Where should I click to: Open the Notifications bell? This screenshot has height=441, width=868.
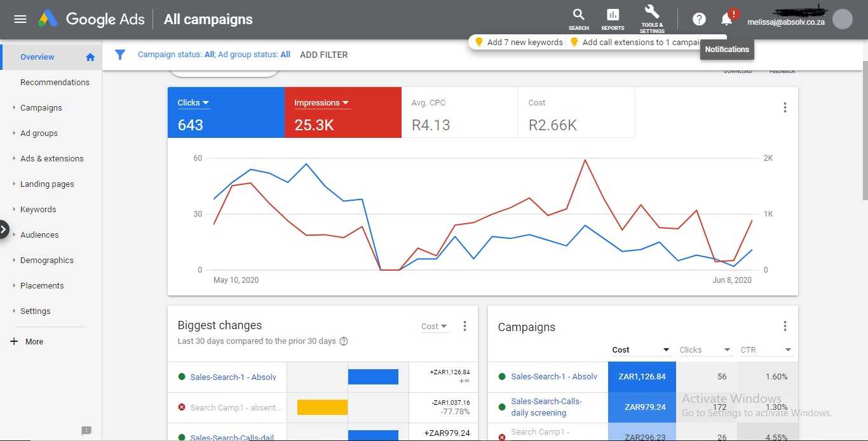point(727,19)
